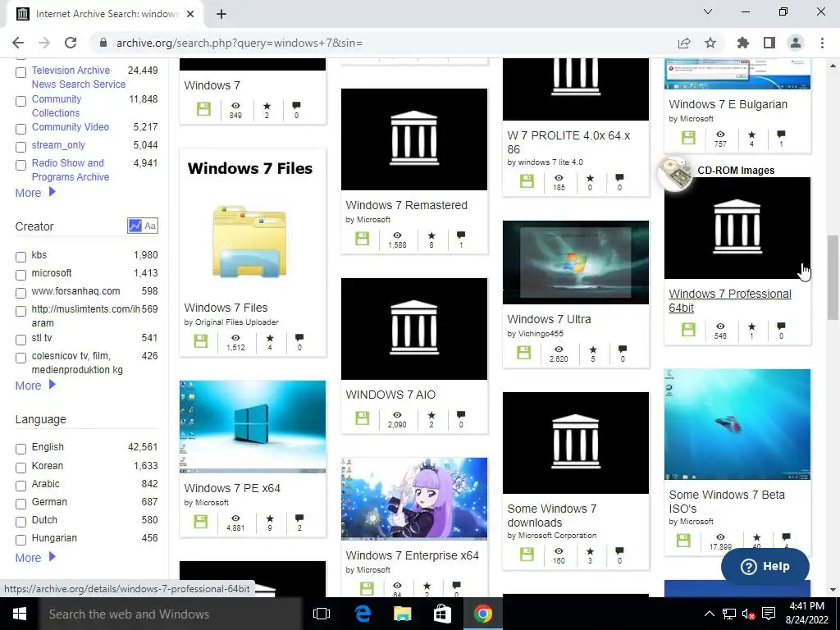
Task: Open W 7 PROLITE 4.0x 64.x 86 title
Action: tap(568, 142)
